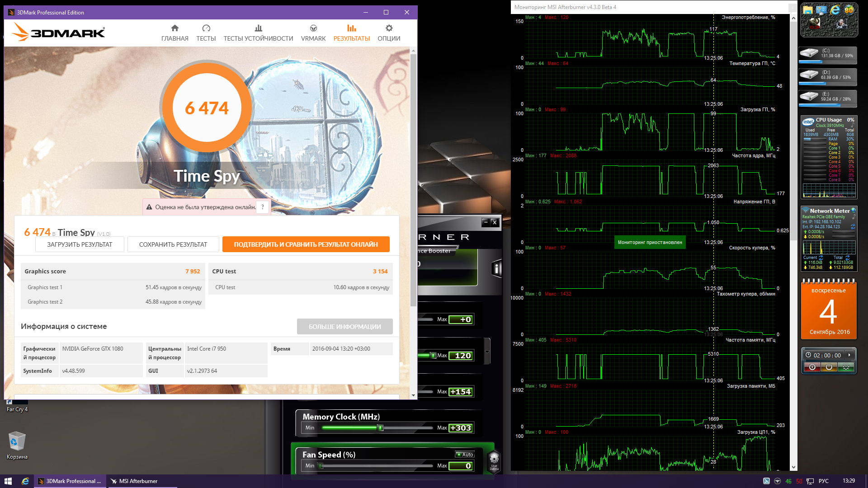Expand the power limit dropdown arrow

[x=487, y=352]
